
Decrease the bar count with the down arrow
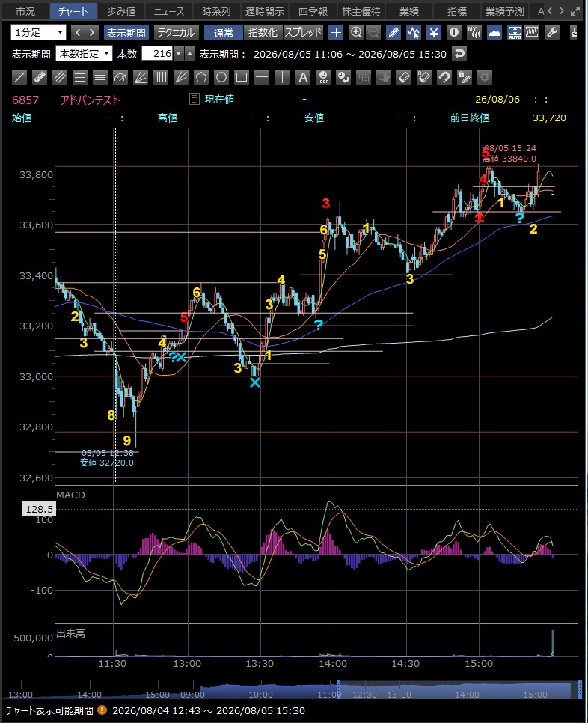pyautogui.click(x=178, y=53)
